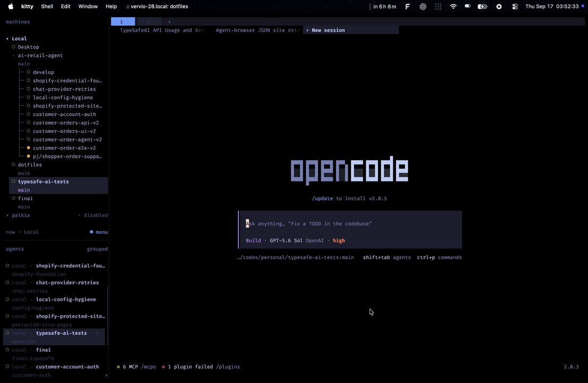
Task: Open the GPT-5.6 Sol model selector
Action: pyautogui.click(x=286, y=240)
